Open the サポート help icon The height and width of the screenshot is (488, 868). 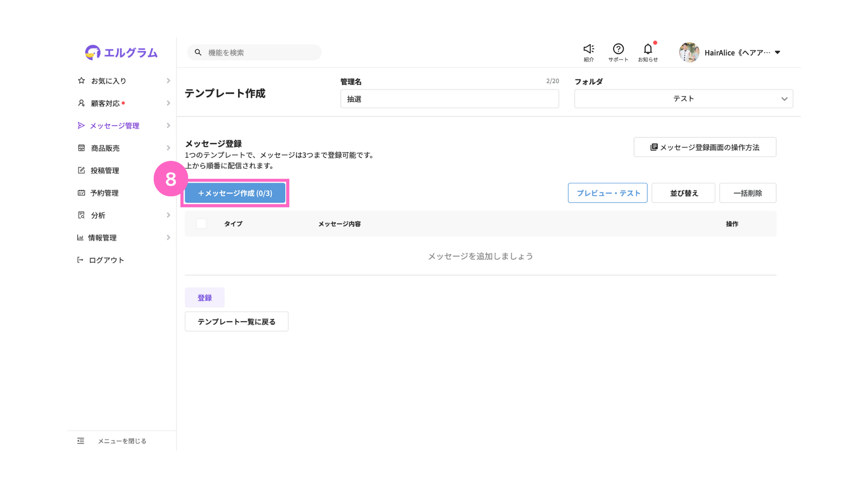point(618,49)
